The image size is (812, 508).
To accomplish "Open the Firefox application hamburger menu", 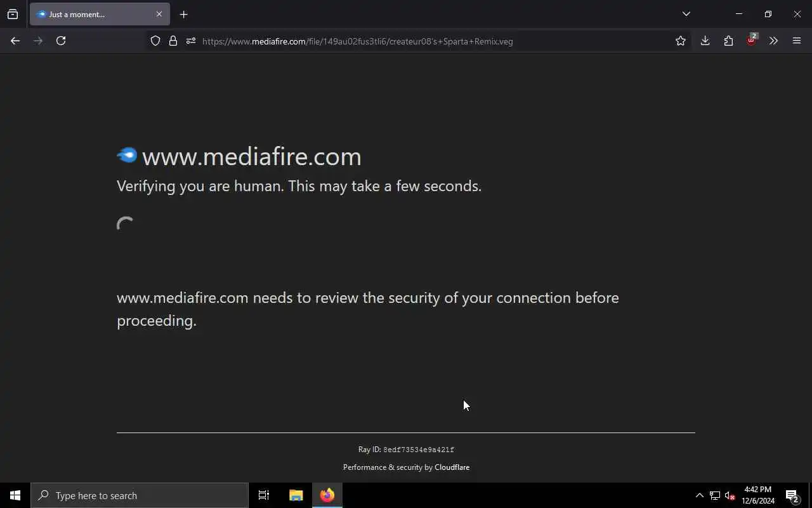I will click(x=797, y=41).
